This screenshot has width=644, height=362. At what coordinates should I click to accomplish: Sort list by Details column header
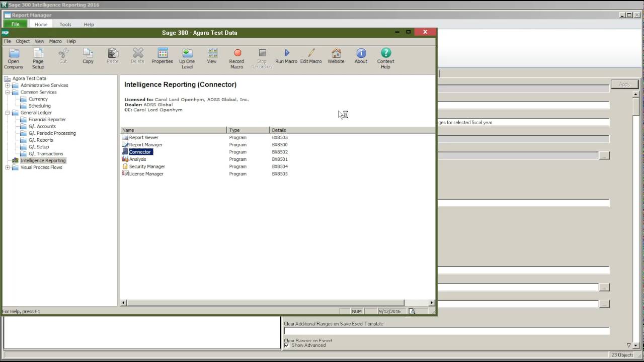click(352, 130)
